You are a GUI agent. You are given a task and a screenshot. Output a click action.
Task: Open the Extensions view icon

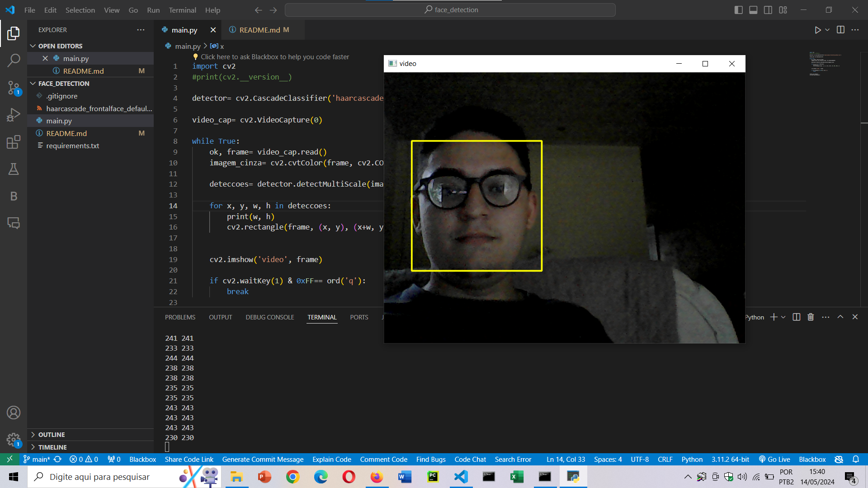coord(14,142)
